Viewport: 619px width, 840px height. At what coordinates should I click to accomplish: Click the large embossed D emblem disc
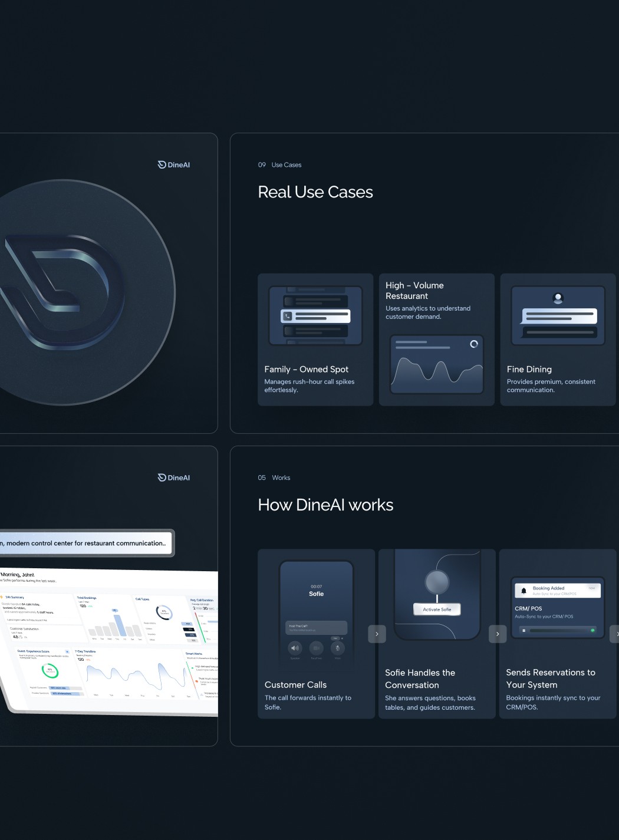coord(62,292)
